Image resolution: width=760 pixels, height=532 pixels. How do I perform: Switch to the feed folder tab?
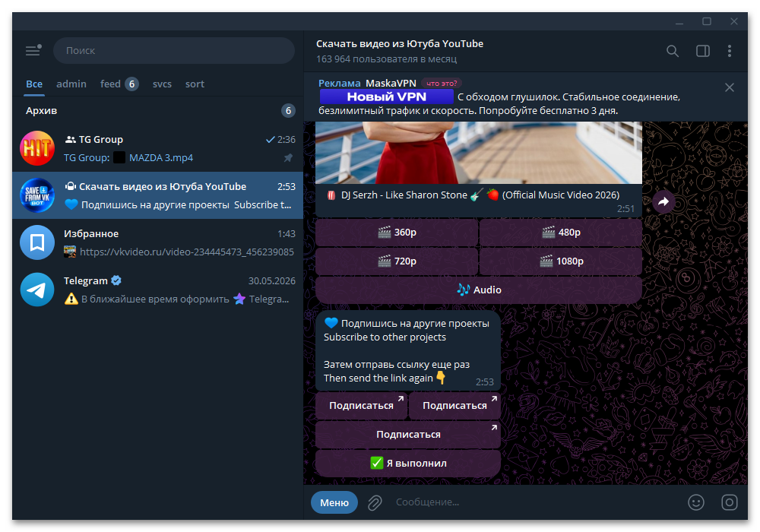(x=119, y=84)
